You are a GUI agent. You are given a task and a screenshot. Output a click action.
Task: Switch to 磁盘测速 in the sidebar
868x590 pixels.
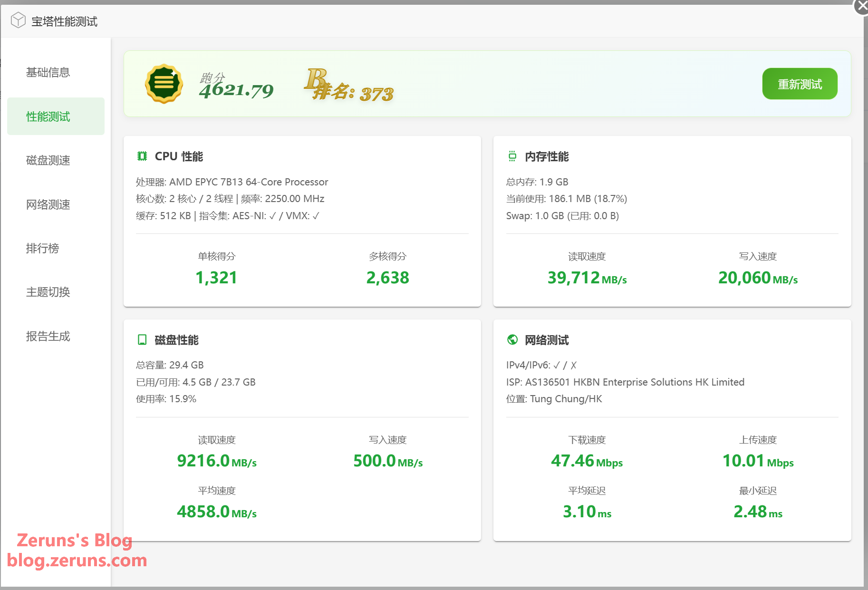click(x=48, y=160)
